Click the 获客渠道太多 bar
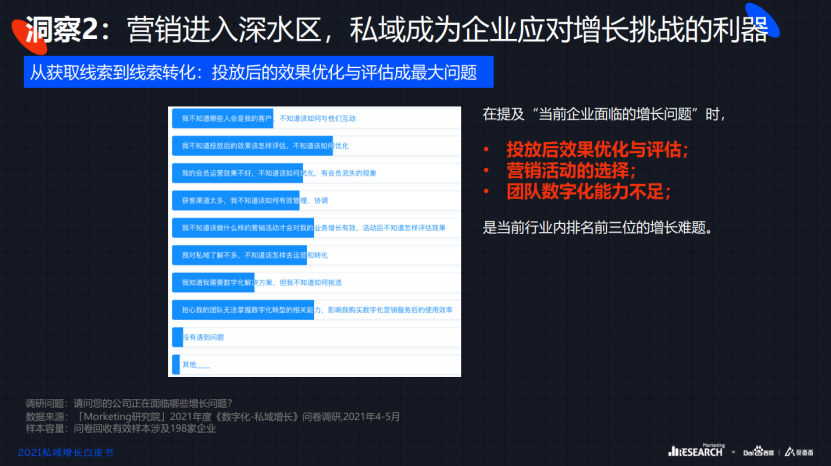Viewport: 831px width, 466px height. 233,201
